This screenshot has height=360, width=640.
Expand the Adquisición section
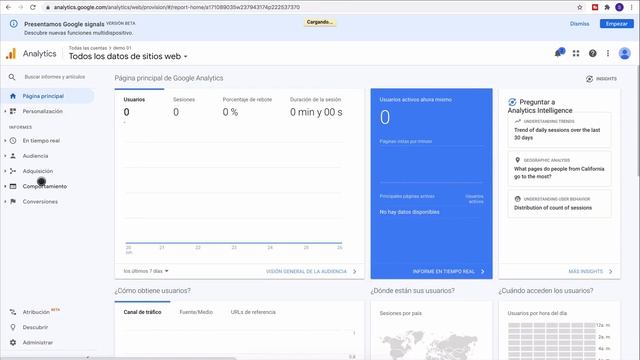tap(5, 171)
